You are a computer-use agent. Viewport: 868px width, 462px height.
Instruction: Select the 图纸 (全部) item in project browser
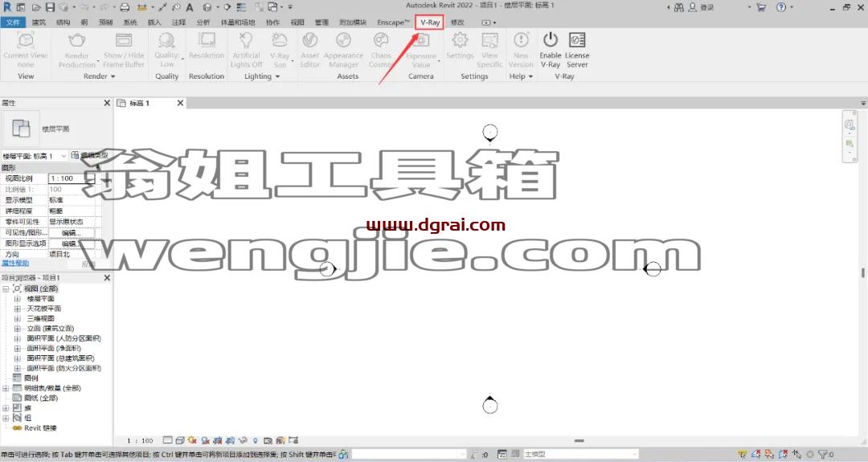click(x=41, y=399)
